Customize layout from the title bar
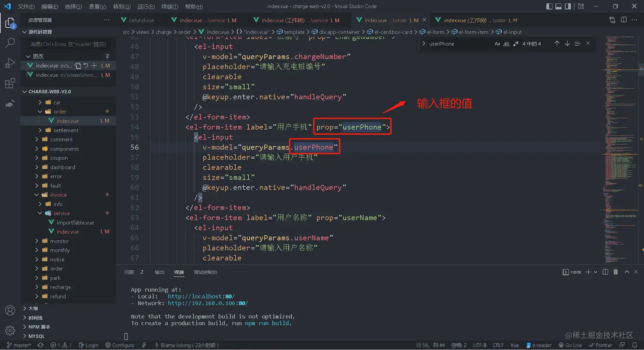This screenshot has height=350, width=644. click(581, 6)
